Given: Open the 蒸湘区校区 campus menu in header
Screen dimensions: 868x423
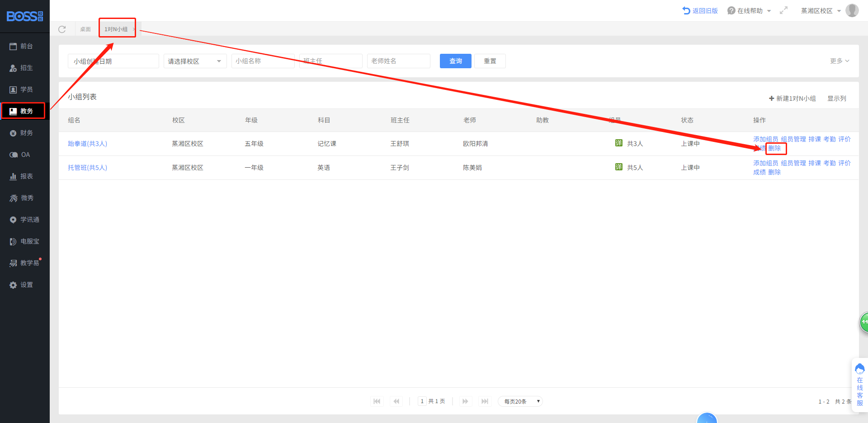Looking at the screenshot, I should [821, 11].
